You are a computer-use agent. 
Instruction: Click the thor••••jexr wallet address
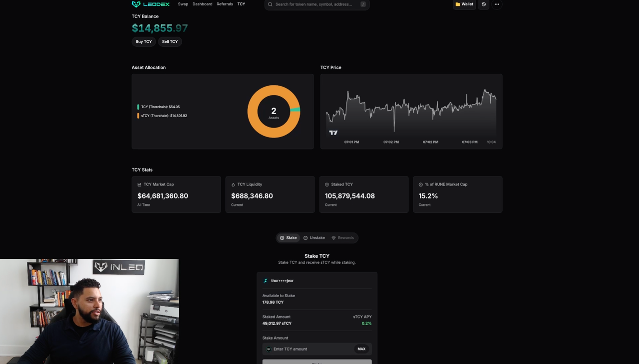click(282, 281)
